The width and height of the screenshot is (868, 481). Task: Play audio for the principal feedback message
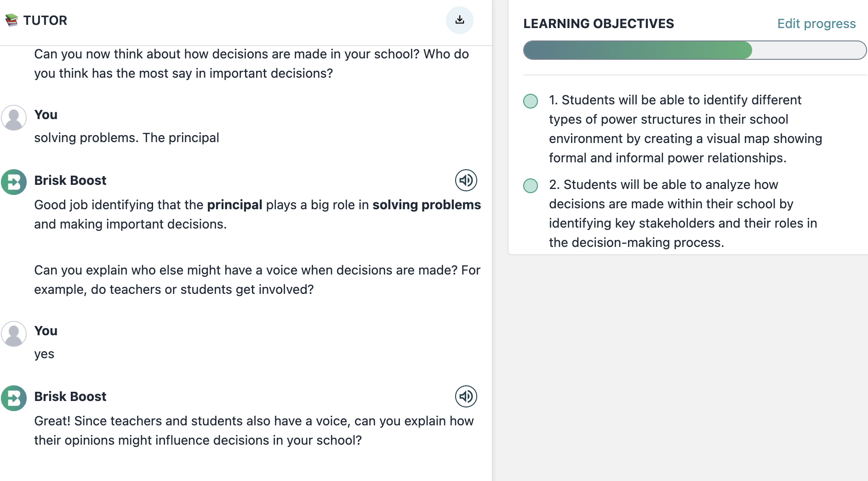(x=466, y=180)
